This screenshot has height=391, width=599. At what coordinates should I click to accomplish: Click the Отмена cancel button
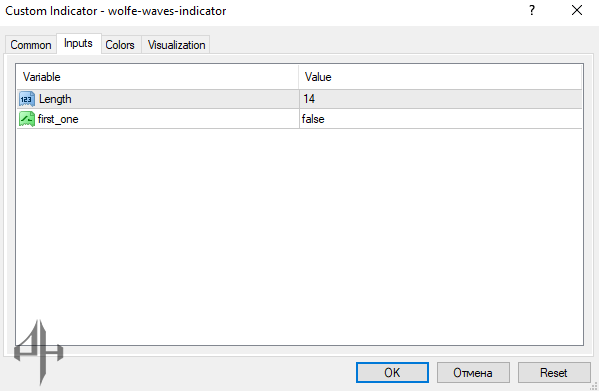point(473,373)
